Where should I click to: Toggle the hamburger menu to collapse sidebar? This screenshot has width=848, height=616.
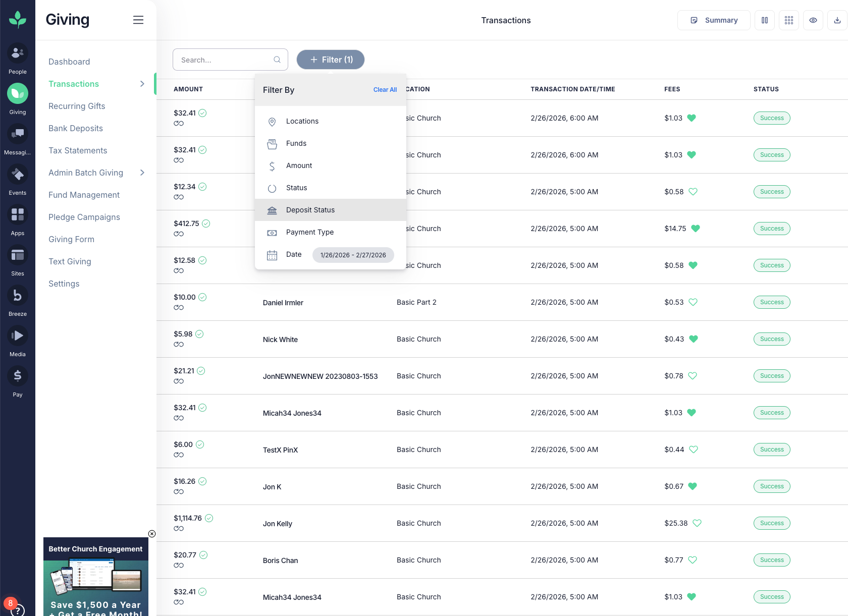(138, 20)
